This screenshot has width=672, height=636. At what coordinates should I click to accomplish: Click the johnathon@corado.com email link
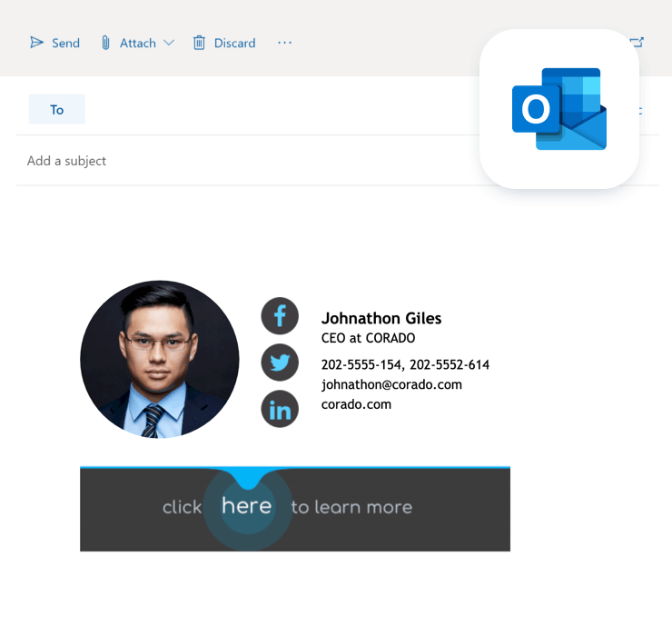click(391, 384)
